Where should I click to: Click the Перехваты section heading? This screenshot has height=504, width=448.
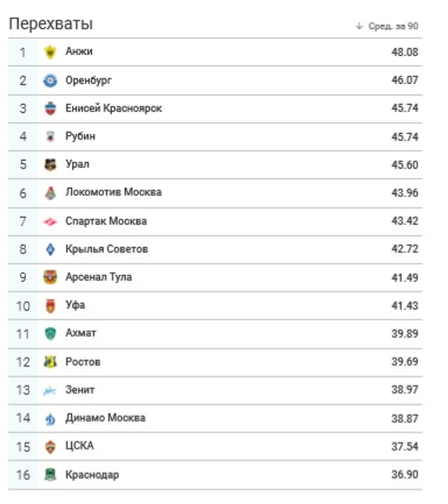[x=51, y=24]
